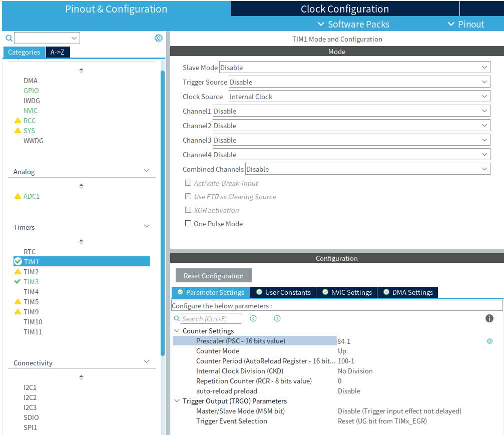Collapse the Trigger Output (TRGO) Parameters group

coord(177,400)
